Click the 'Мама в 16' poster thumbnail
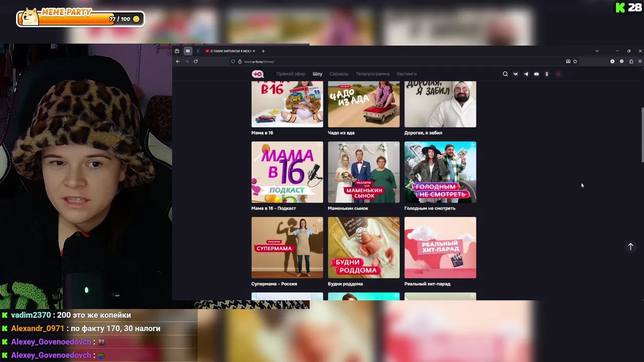644x362 pixels. click(x=287, y=104)
